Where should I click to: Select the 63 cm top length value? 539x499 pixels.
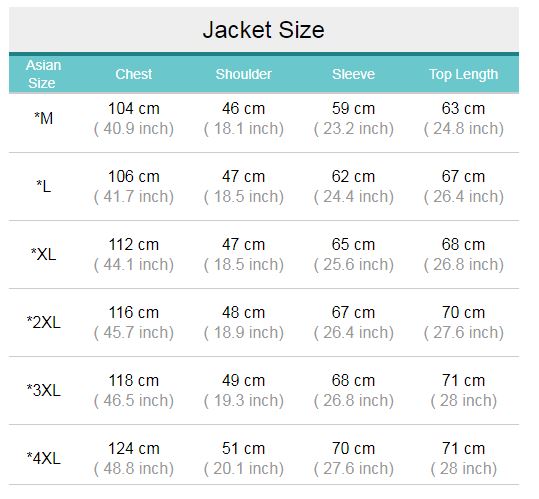coord(463,109)
